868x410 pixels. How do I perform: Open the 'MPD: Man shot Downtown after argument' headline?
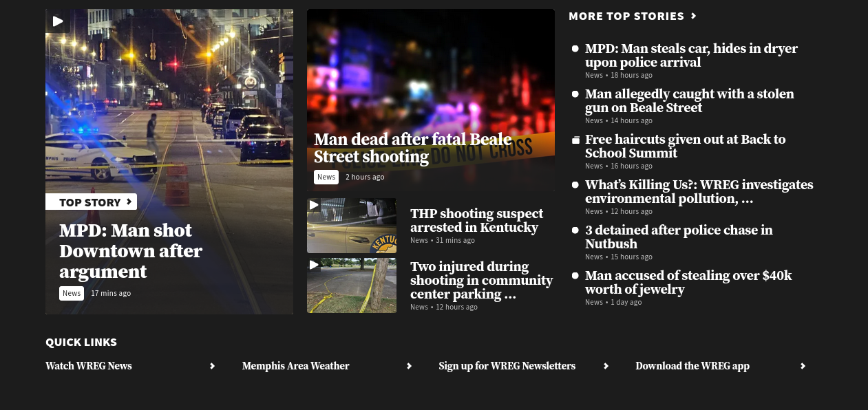coord(130,250)
